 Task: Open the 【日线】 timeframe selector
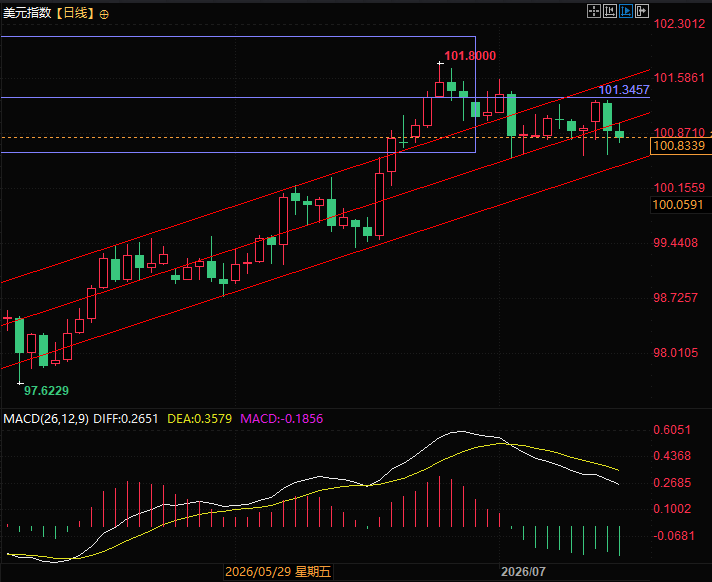click(75, 13)
